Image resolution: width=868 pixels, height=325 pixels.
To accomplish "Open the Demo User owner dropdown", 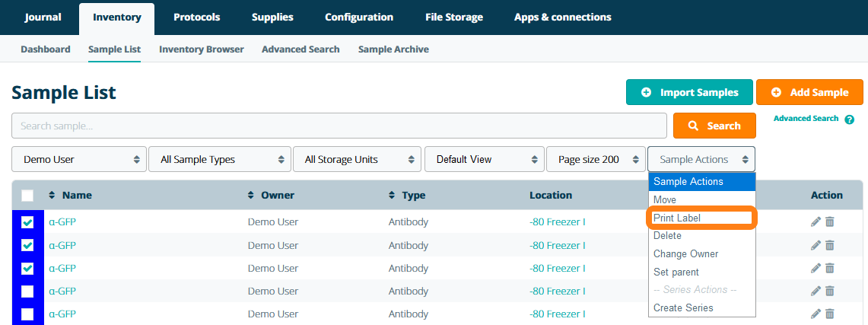I will [x=79, y=160].
